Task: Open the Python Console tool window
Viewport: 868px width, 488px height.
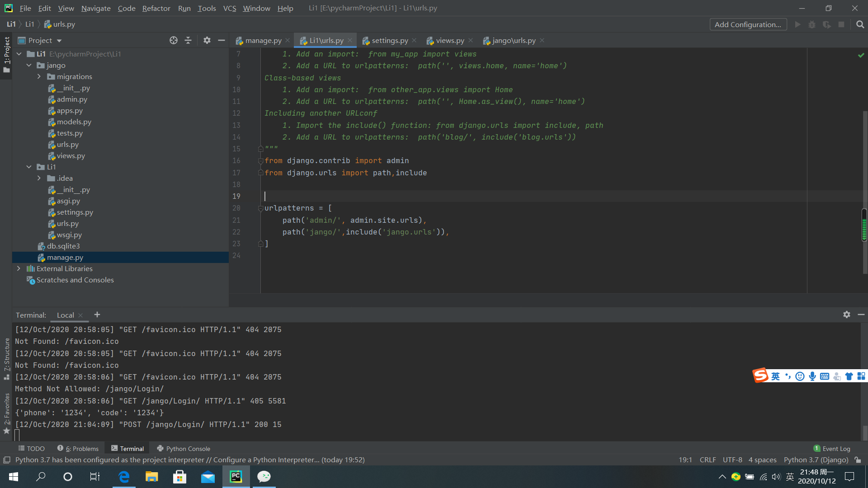Action: 184,449
